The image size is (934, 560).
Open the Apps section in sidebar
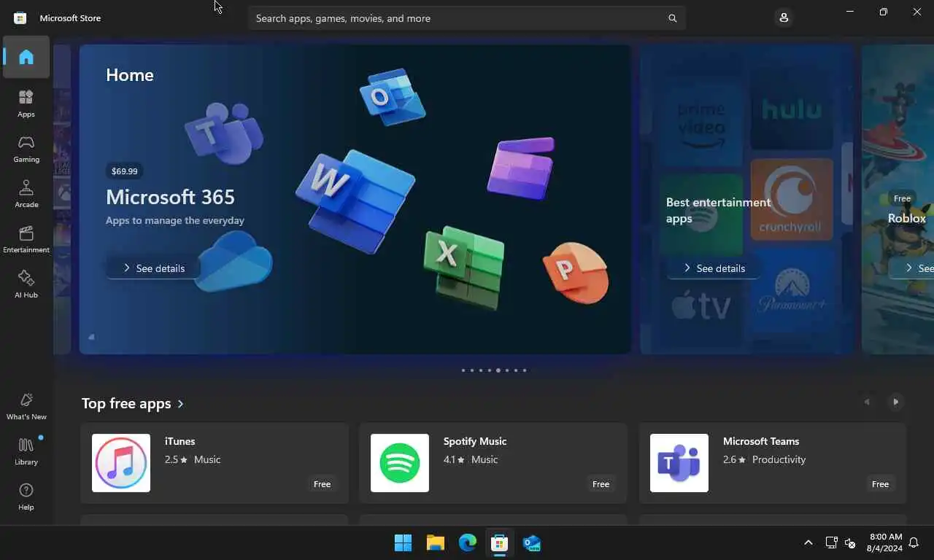point(26,104)
